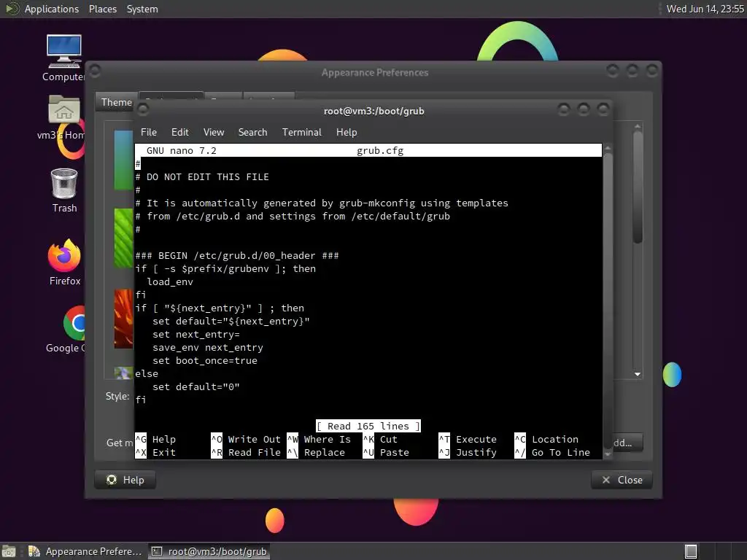Click the ^X Exit shortcut in nano

(x=155, y=452)
